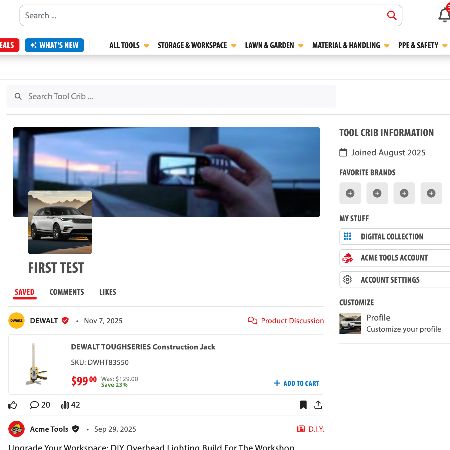Click the DIY Overhead Lighting Build post title
This screenshot has width=450, height=450.
click(x=151, y=447)
